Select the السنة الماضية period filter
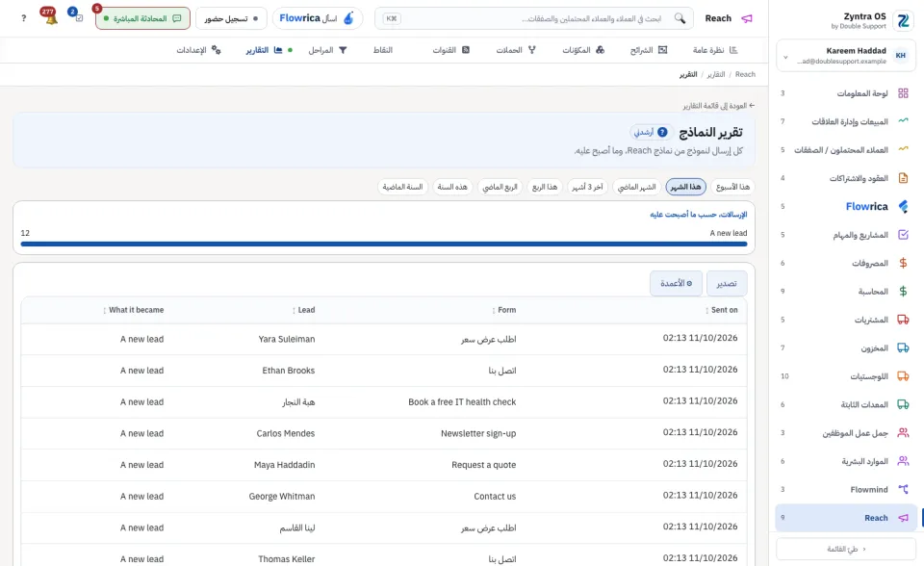This screenshot has height=566, width=924. pyautogui.click(x=402, y=187)
